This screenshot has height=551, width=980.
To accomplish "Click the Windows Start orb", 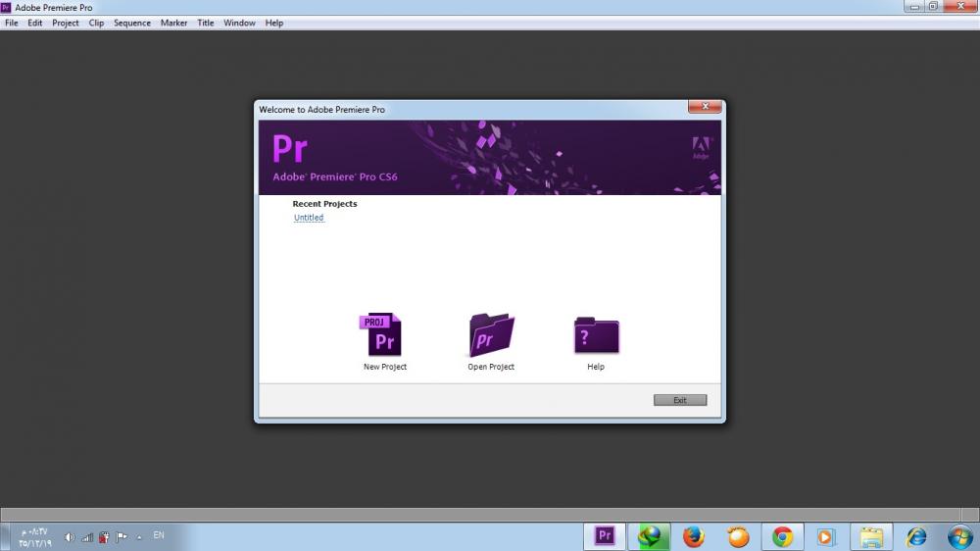I will tap(960, 536).
